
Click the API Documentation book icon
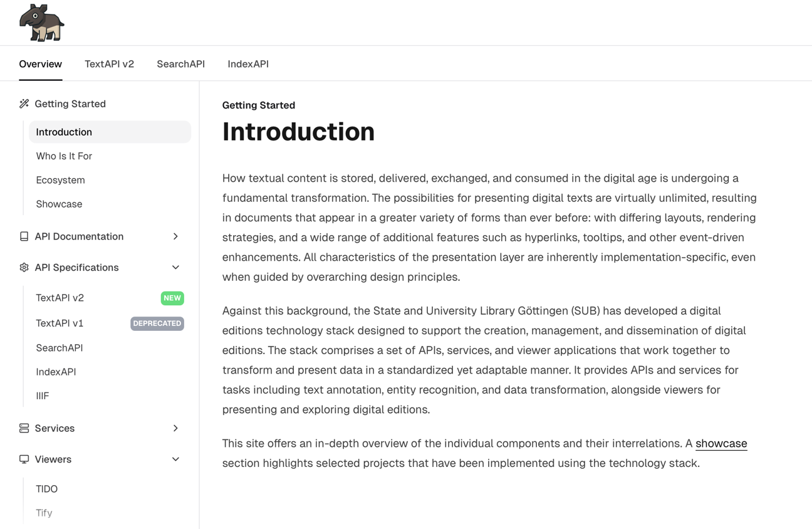[24, 236]
